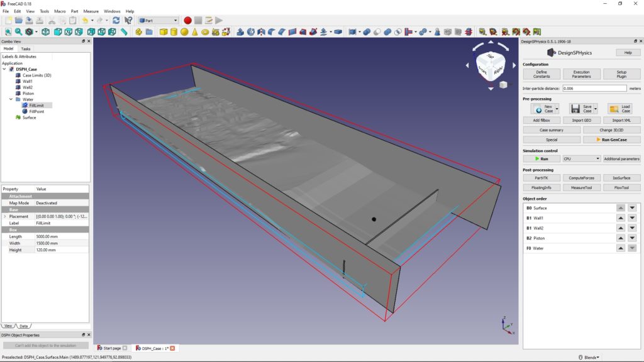Open the Macro menu
644x362 pixels.
(60, 11)
